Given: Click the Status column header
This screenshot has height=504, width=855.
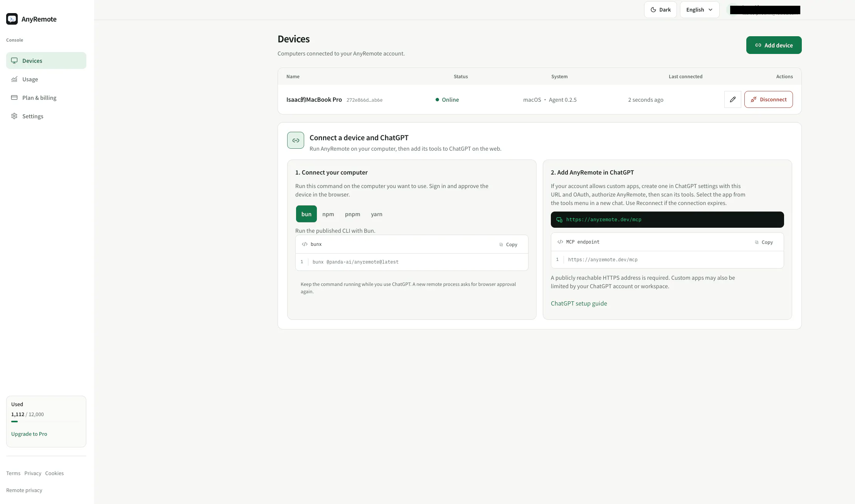Looking at the screenshot, I should click(x=461, y=76).
